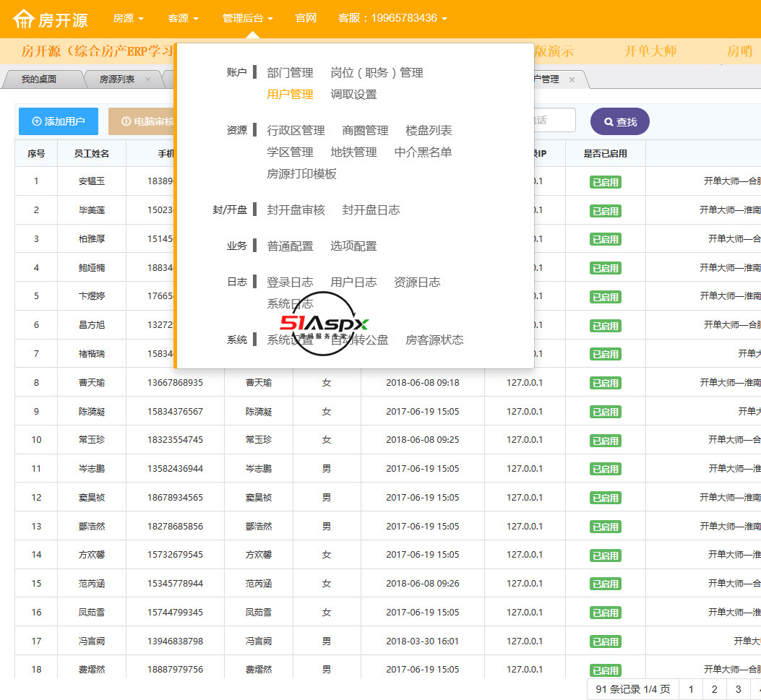Switch to the 我的桌面 tab

coord(38,79)
